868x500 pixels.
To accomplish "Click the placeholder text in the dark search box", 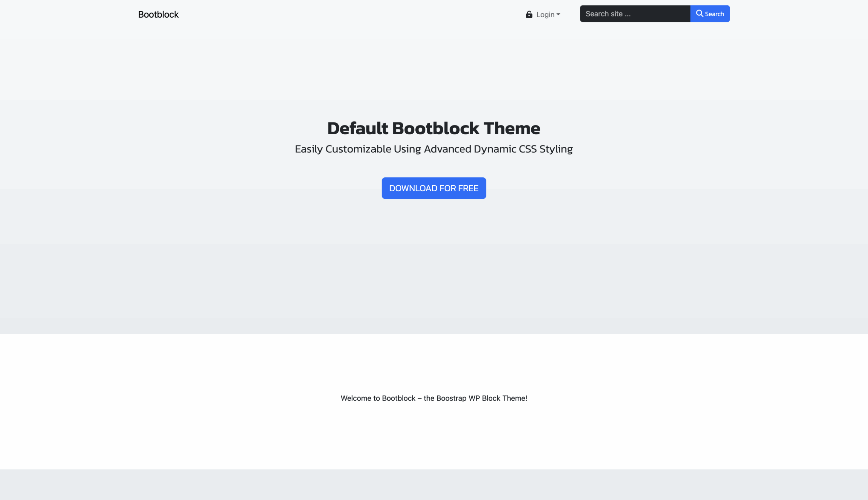I will [608, 14].
